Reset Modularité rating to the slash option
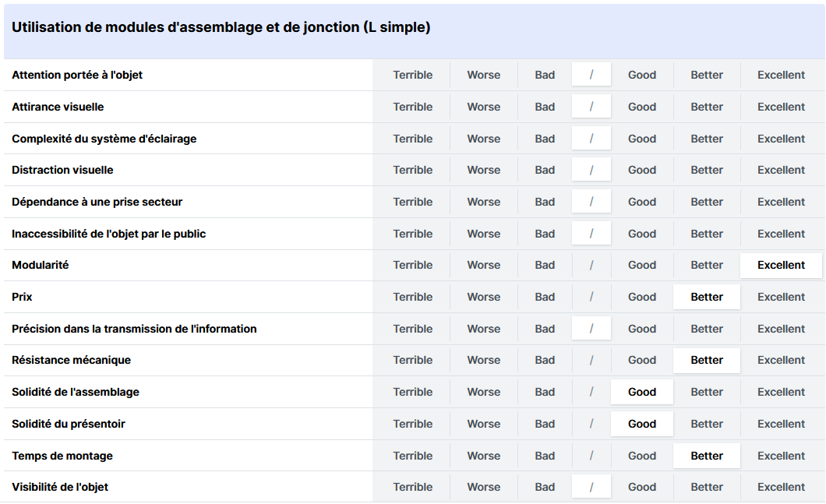Screen dimensions: 826x504 click(591, 265)
